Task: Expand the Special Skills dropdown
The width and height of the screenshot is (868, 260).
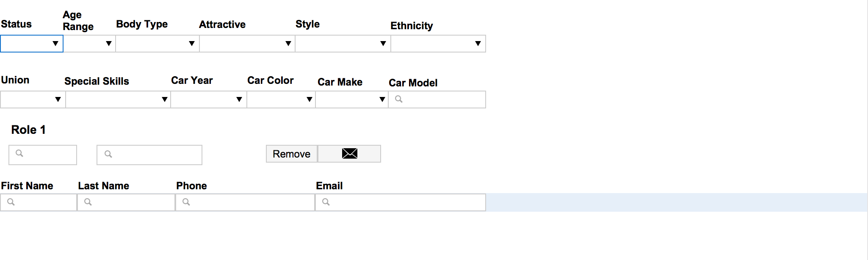Action: coord(118,100)
